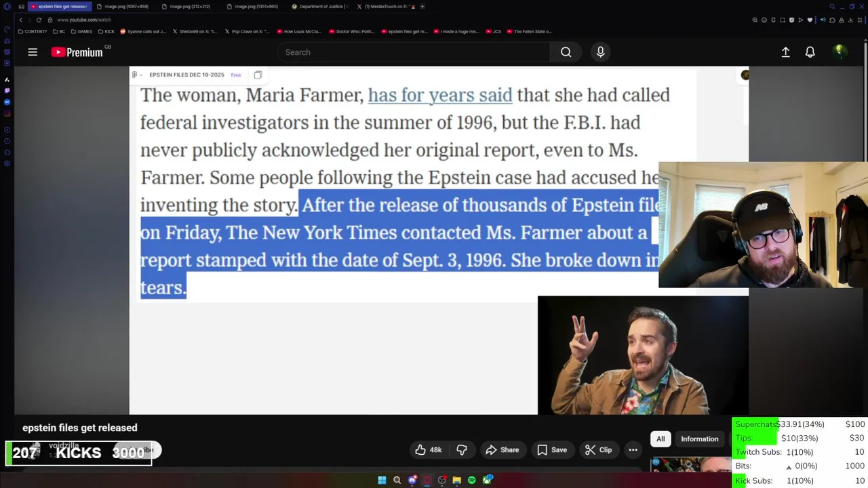Viewport: 868px width, 488px height.
Task: Open the 'KICK' bookmarks folder
Action: 106,31
